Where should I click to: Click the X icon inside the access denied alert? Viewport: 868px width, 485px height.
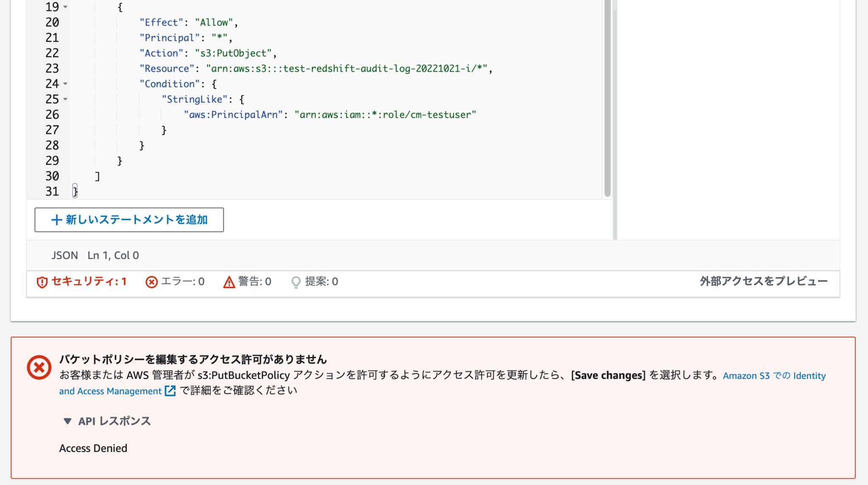coord(38,368)
